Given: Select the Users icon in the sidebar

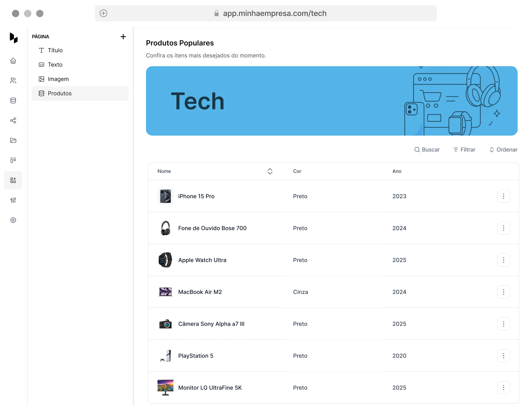Looking at the screenshot, I should coord(13,81).
